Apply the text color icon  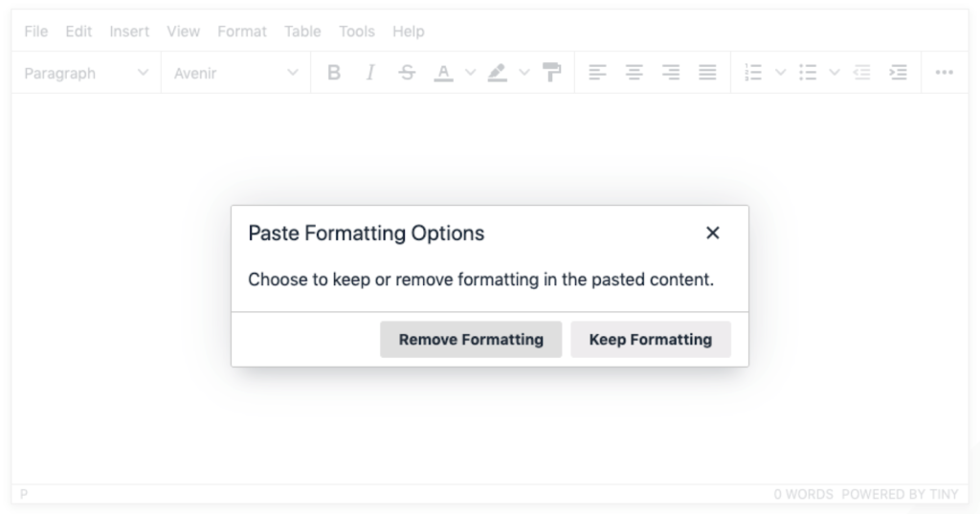point(443,73)
